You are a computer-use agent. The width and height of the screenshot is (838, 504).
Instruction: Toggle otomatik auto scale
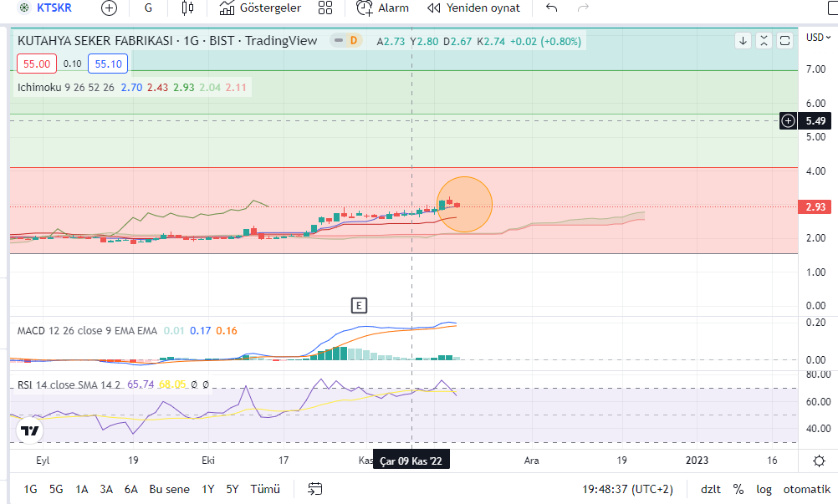tap(807, 489)
